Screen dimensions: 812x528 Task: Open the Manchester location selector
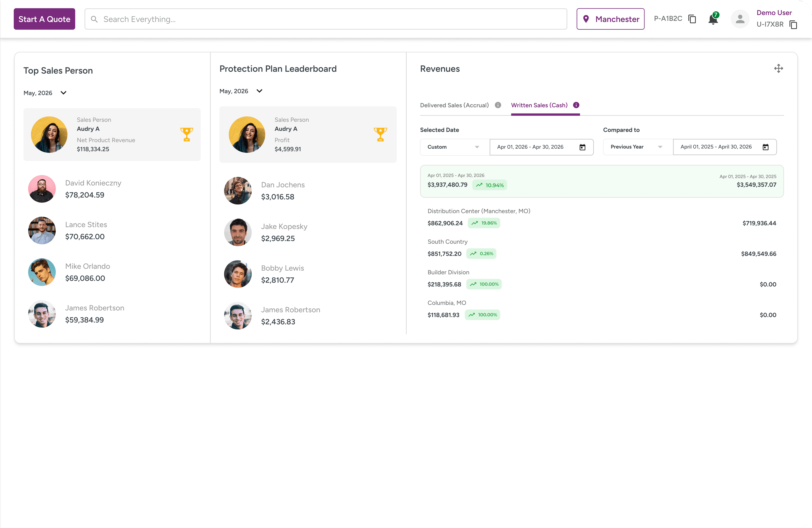pyautogui.click(x=610, y=19)
